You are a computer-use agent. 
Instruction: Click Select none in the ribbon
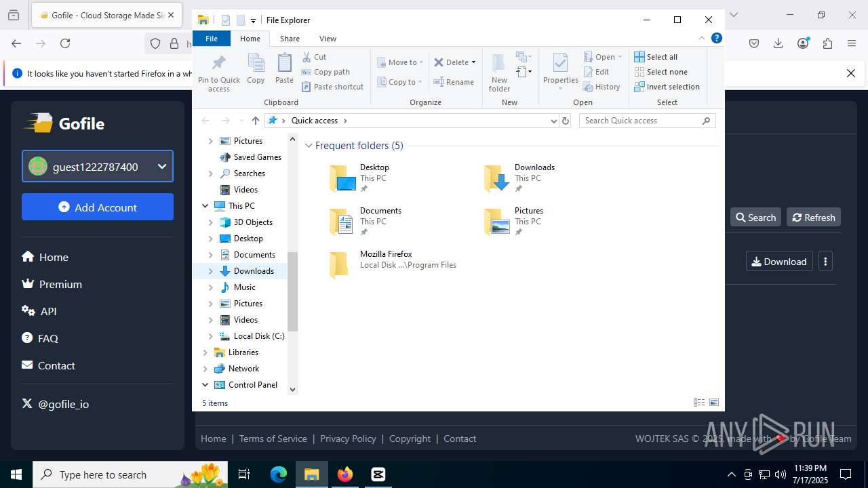pos(660,72)
